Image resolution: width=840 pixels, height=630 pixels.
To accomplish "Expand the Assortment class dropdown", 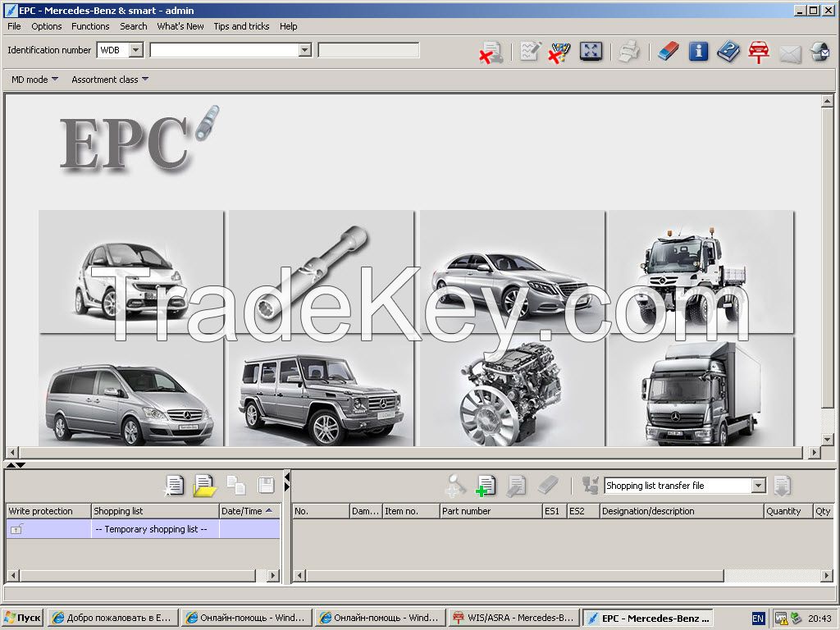I will coord(110,80).
